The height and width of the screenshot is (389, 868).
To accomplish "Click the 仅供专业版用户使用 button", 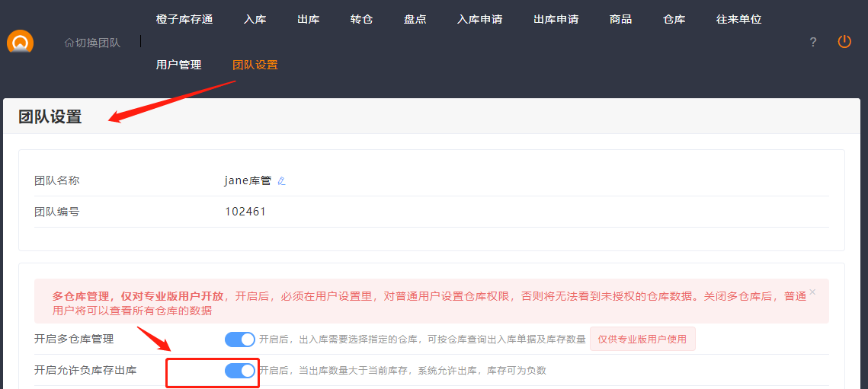I will (x=642, y=340).
